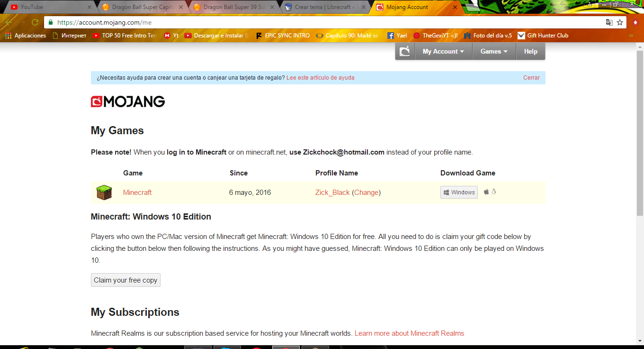Click Claim your free copy button
The height and width of the screenshot is (349, 644).
click(125, 280)
